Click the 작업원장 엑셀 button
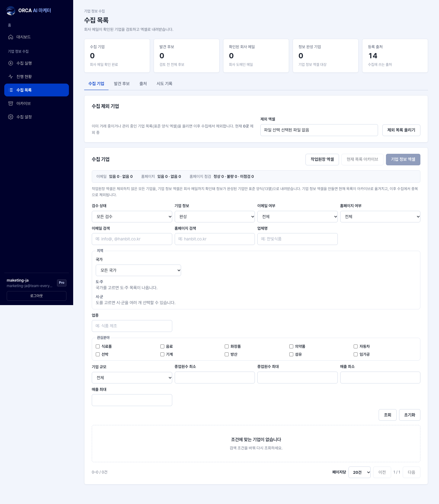439x504 pixels. 322,159
